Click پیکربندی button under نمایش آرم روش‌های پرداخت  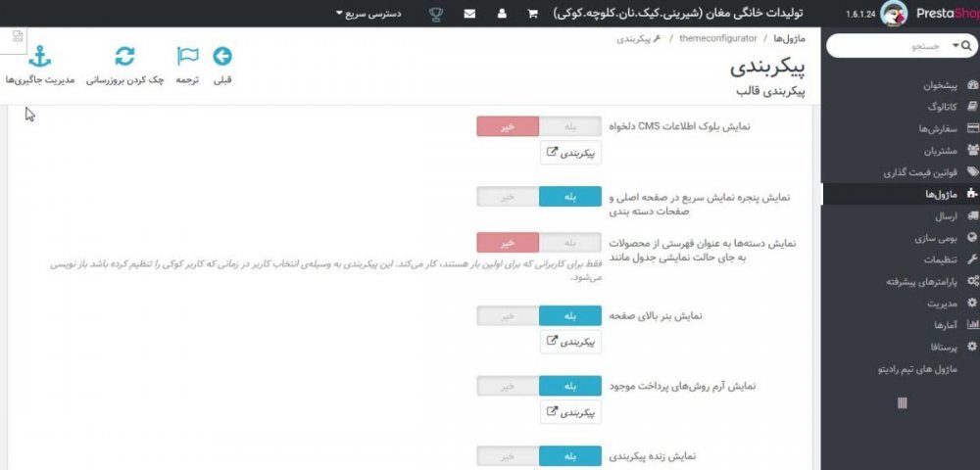(570, 412)
